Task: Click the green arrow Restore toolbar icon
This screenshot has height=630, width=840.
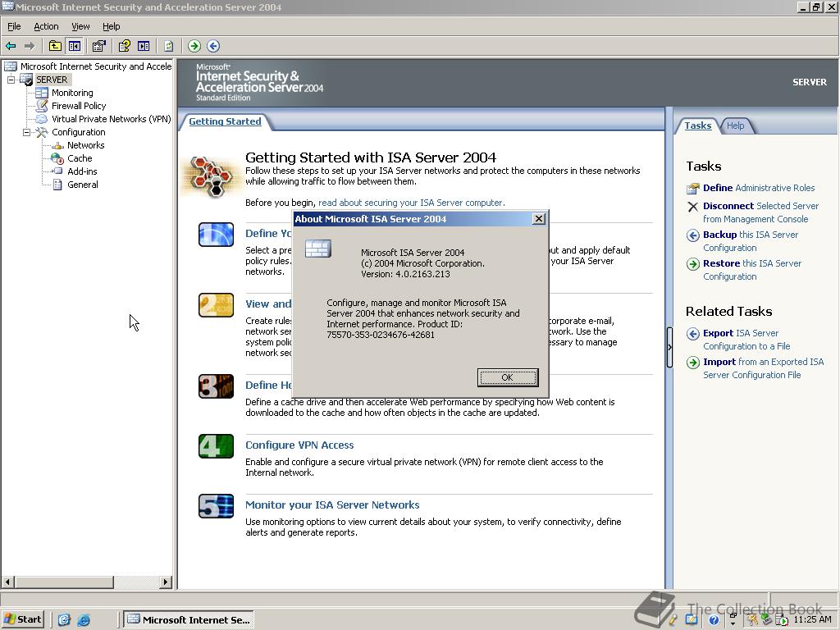Action: (x=194, y=46)
